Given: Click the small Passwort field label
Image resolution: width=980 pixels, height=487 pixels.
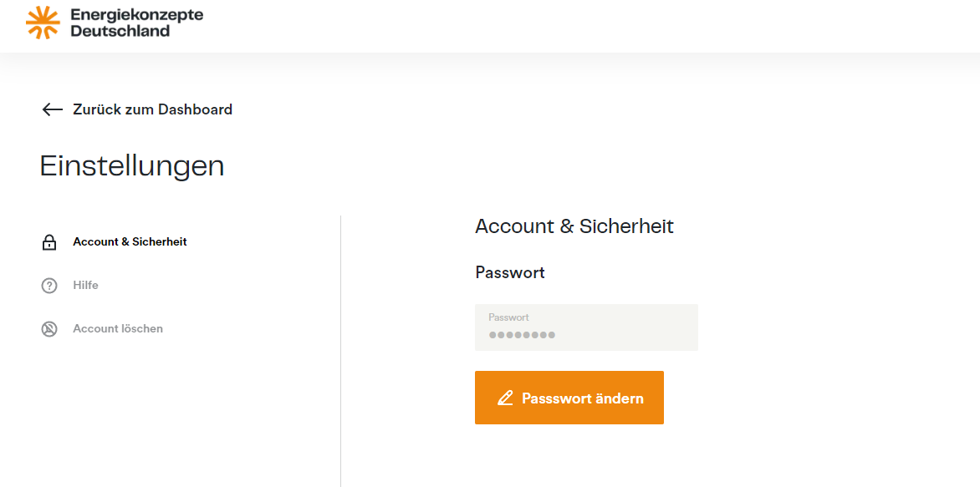Looking at the screenshot, I should pyautogui.click(x=508, y=317).
